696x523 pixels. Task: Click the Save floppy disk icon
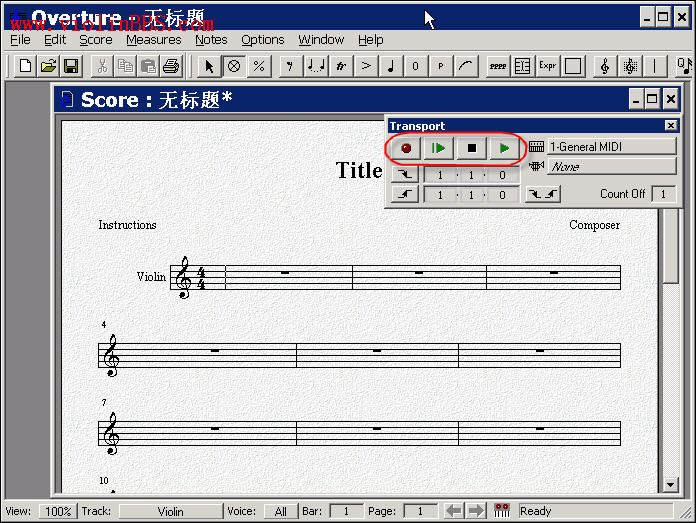pos(71,67)
